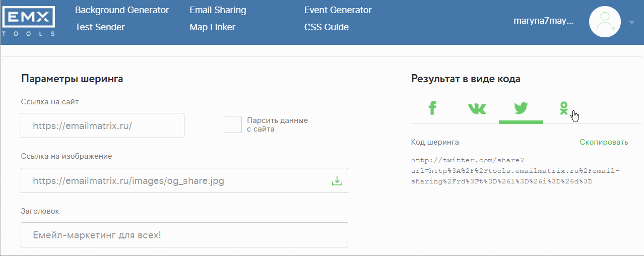This screenshot has width=644, height=256.
Task: Click into the Заголовок text field
Action: coord(184,235)
